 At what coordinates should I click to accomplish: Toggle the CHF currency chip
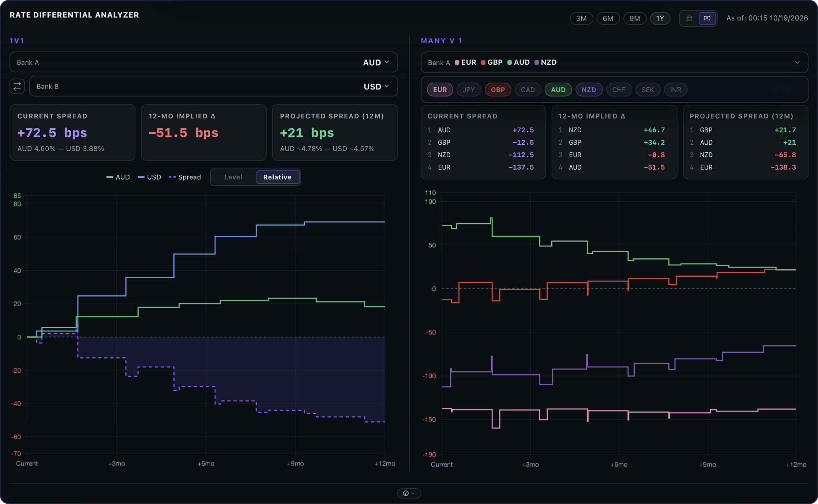point(619,90)
